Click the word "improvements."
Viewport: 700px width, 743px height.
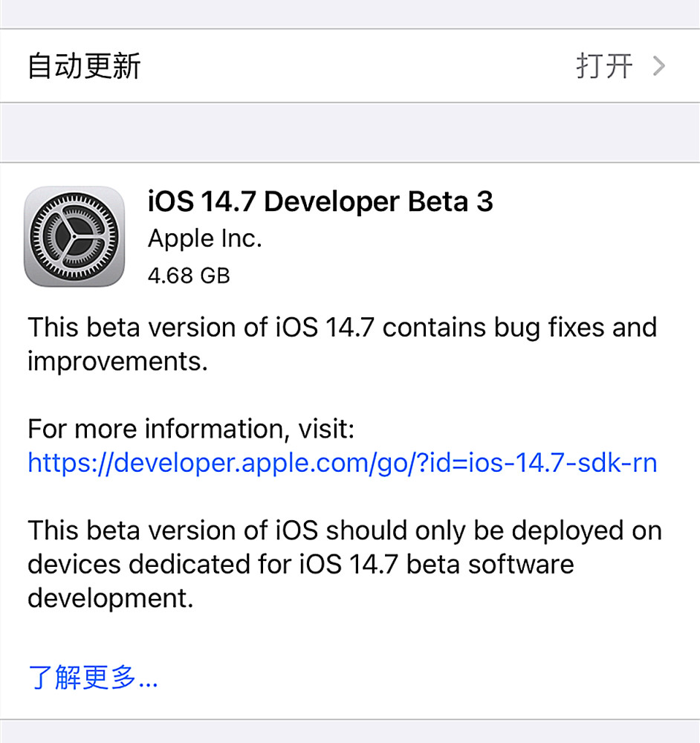pyautogui.click(x=117, y=362)
